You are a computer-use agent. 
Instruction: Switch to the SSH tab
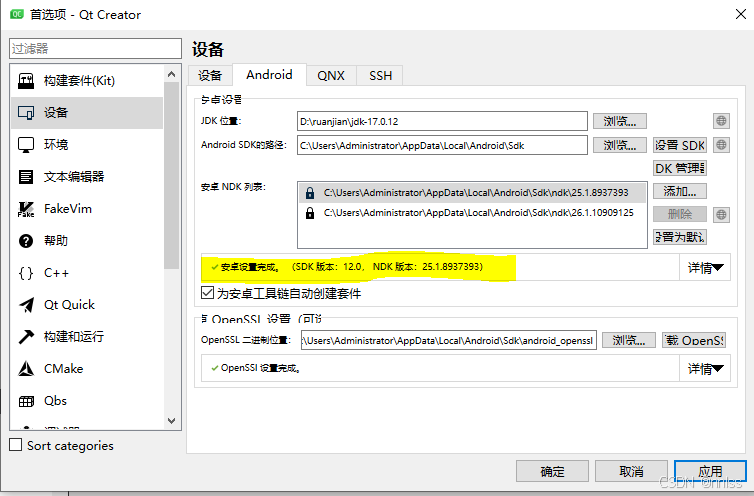click(x=380, y=76)
